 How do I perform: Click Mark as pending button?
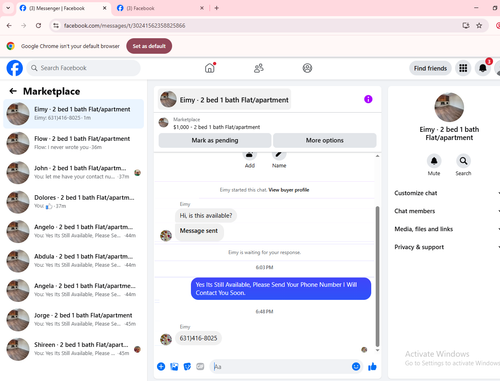(215, 140)
